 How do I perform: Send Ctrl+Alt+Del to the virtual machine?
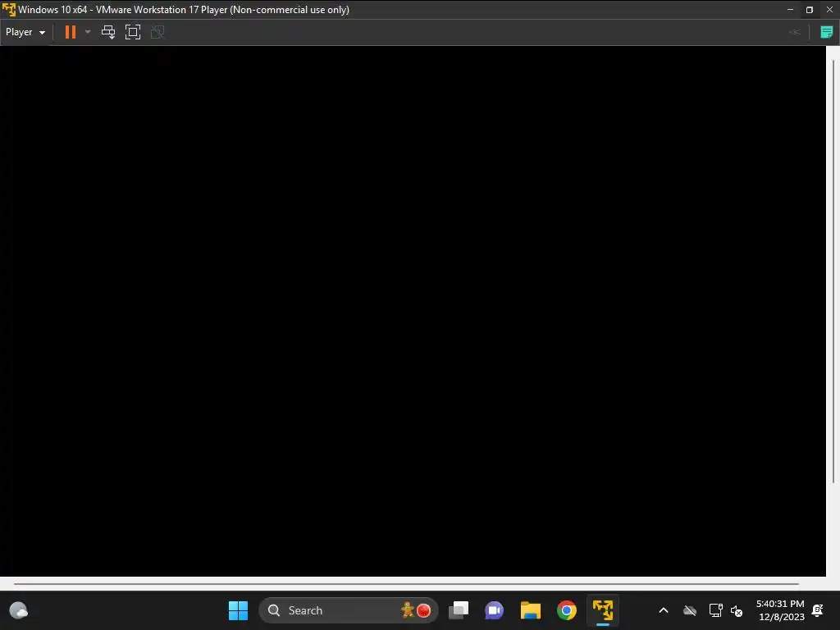(x=108, y=32)
